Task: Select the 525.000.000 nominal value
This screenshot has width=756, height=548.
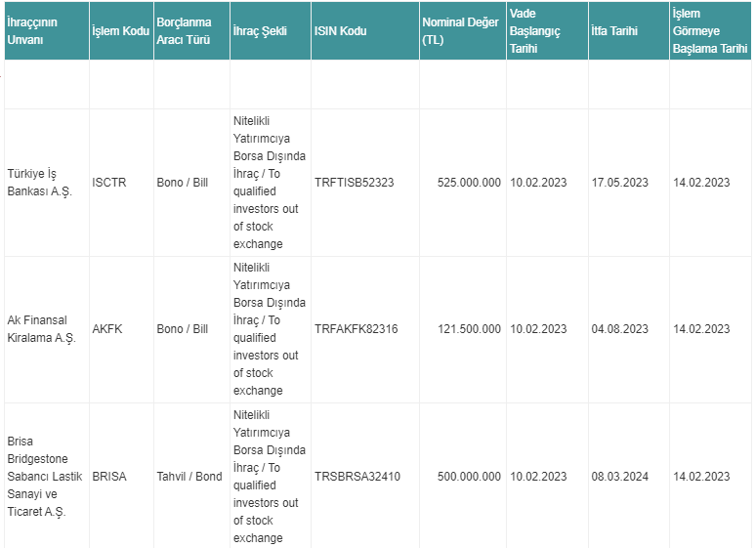Action: pos(469,183)
